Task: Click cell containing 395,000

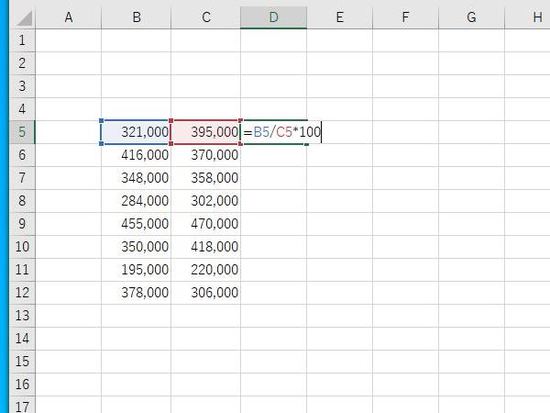Action: (x=206, y=132)
